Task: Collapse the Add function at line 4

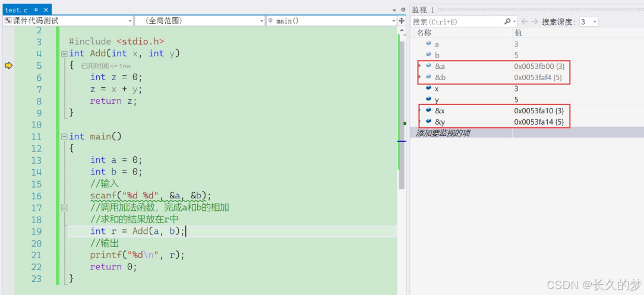Action: (x=64, y=54)
